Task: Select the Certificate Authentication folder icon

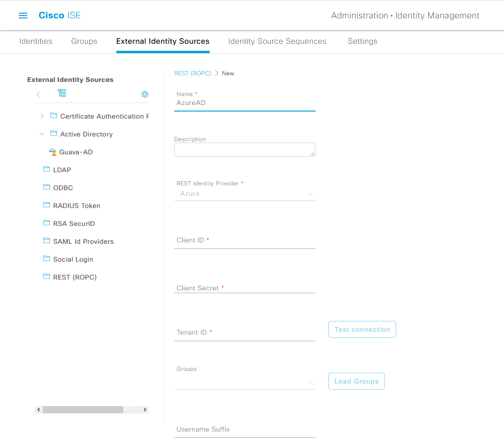Action: tap(54, 115)
